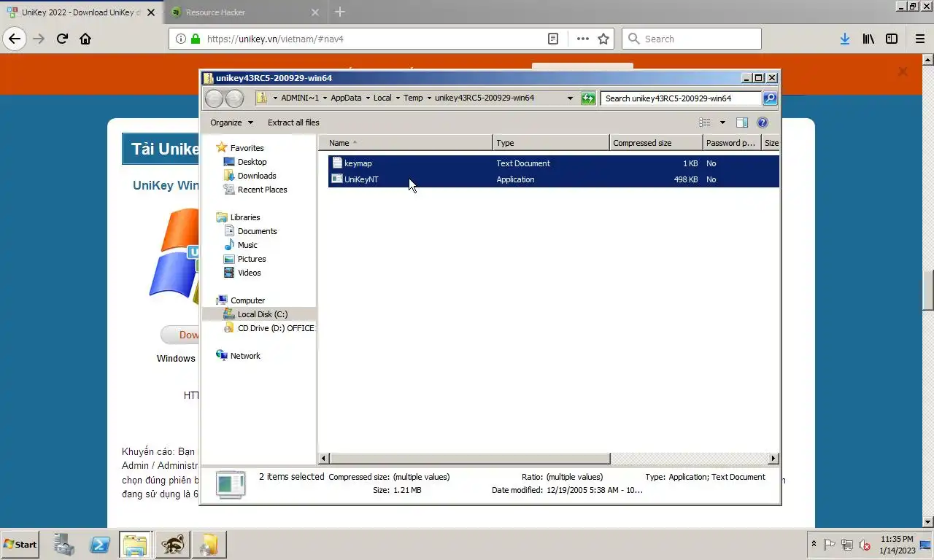Navigate forward in the Explorer window
Viewport: 934px width, 560px height.
pos(234,98)
